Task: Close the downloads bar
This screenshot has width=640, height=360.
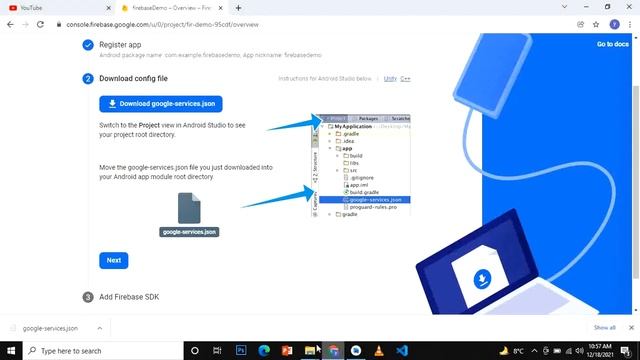Action: tap(631, 328)
